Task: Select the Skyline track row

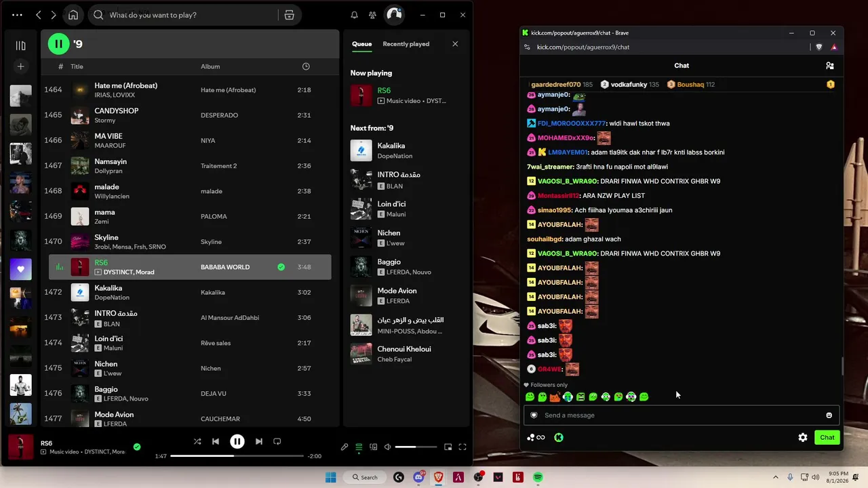Action: pyautogui.click(x=190, y=242)
